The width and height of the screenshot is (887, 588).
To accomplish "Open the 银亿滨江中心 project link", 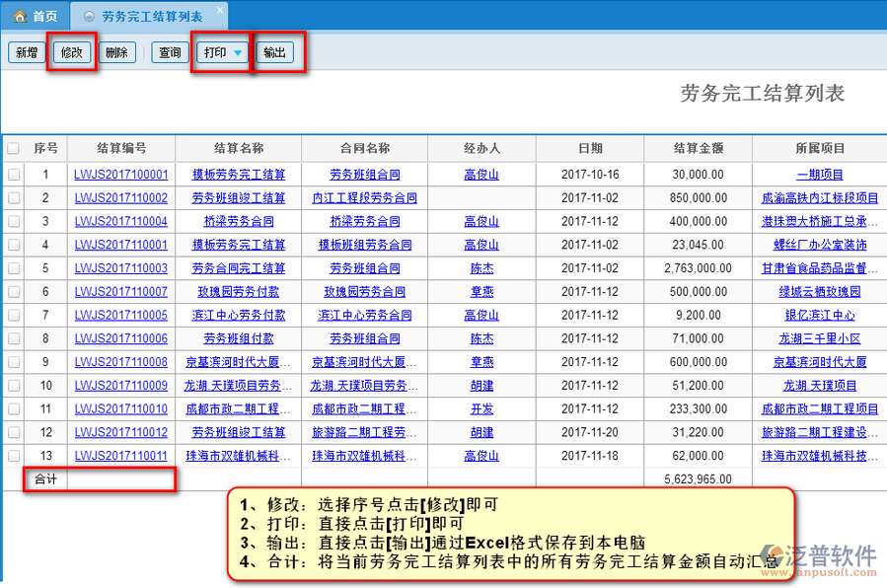I will [819, 316].
